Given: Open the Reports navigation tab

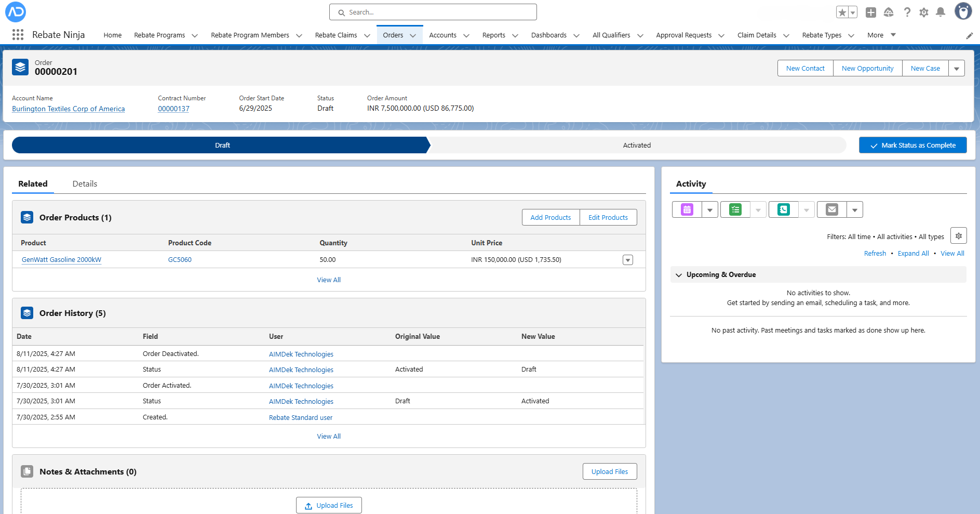Looking at the screenshot, I should pyautogui.click(x=493, y=35).
